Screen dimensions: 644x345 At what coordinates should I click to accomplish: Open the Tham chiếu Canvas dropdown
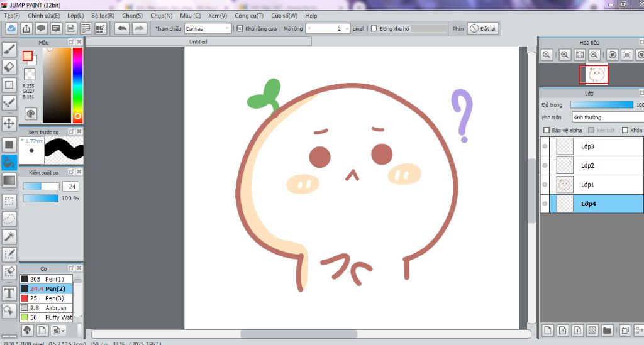tap(208, 29)
